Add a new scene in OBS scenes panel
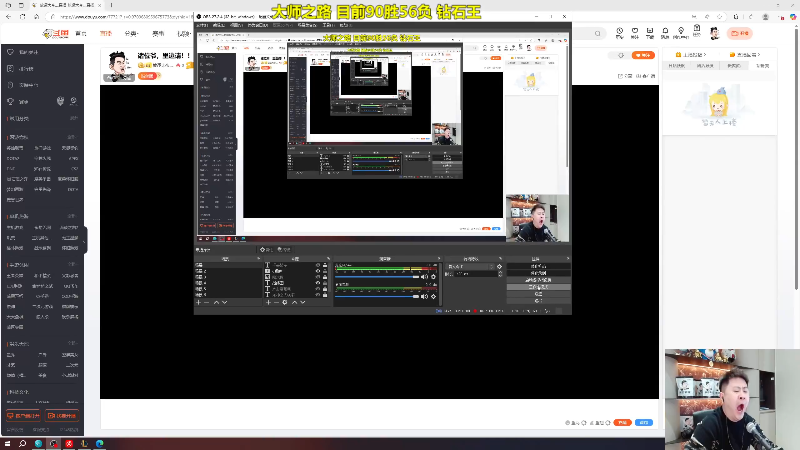 pyautogui.click(x=198, y=303)
